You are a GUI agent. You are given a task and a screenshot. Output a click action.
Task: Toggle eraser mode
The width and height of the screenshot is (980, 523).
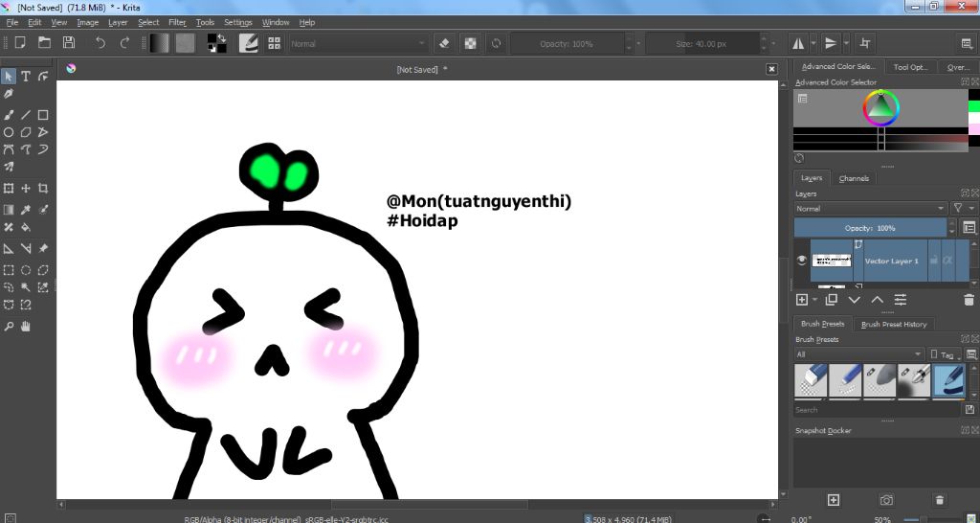tap(444, 43)
